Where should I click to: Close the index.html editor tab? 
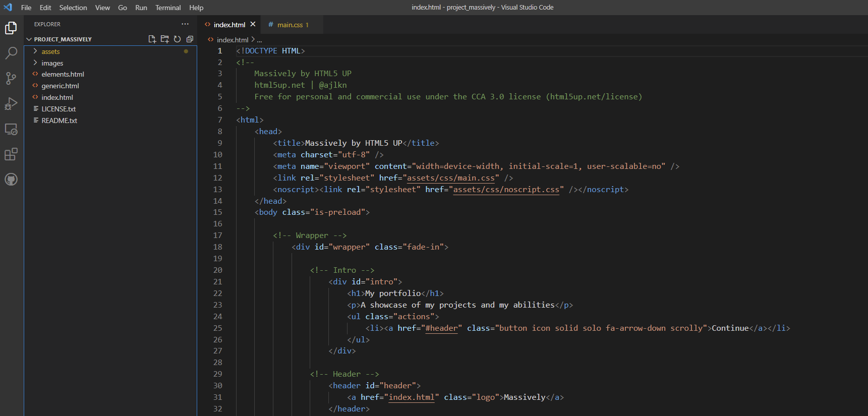pyautogui.click(x=253, y=24)
